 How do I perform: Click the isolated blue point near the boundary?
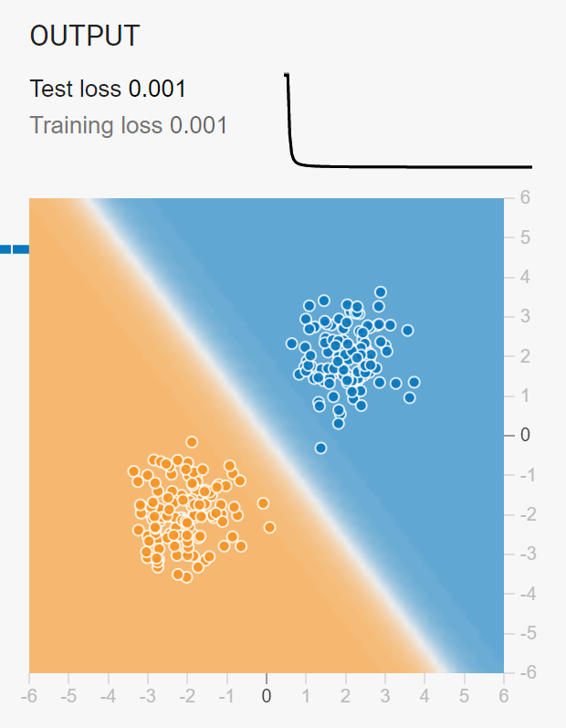pyautogui.click(x=320, y=448)
